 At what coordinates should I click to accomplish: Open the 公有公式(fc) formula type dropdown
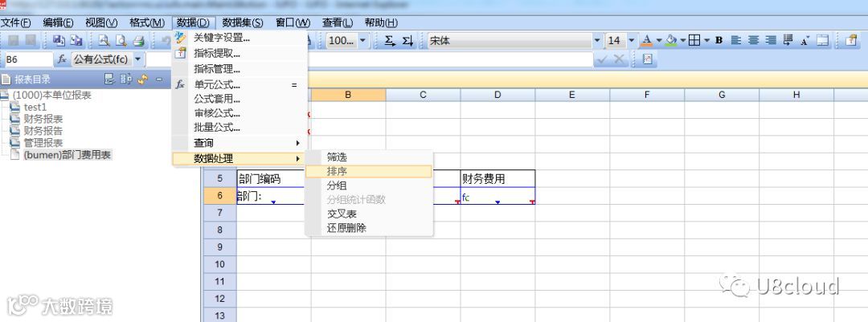tap(138, 59)
